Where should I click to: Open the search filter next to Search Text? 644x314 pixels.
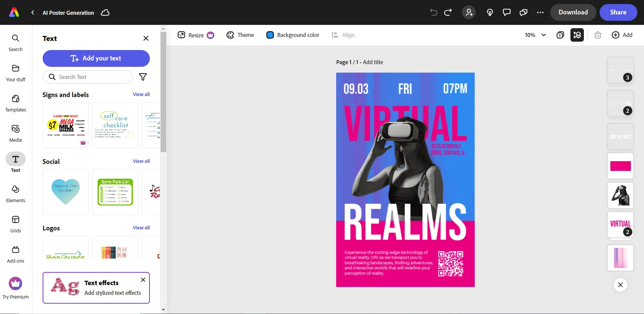click(x=143, y=77)
